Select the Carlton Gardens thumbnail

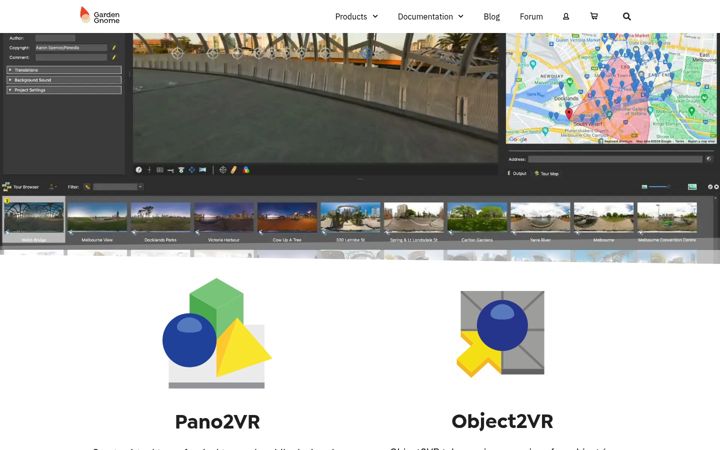pyautogui.click(x=477, y=217)
